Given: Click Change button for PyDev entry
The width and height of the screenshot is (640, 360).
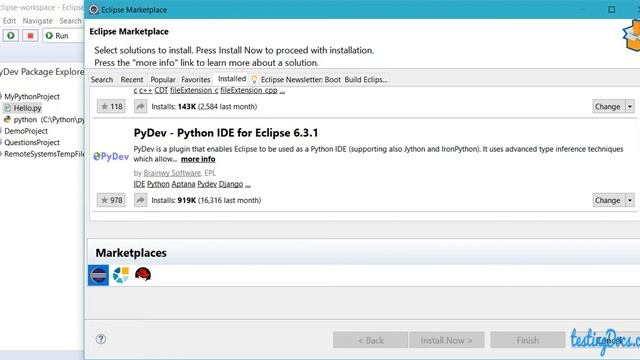Looking at the screenshot, I should coord(608,200).
